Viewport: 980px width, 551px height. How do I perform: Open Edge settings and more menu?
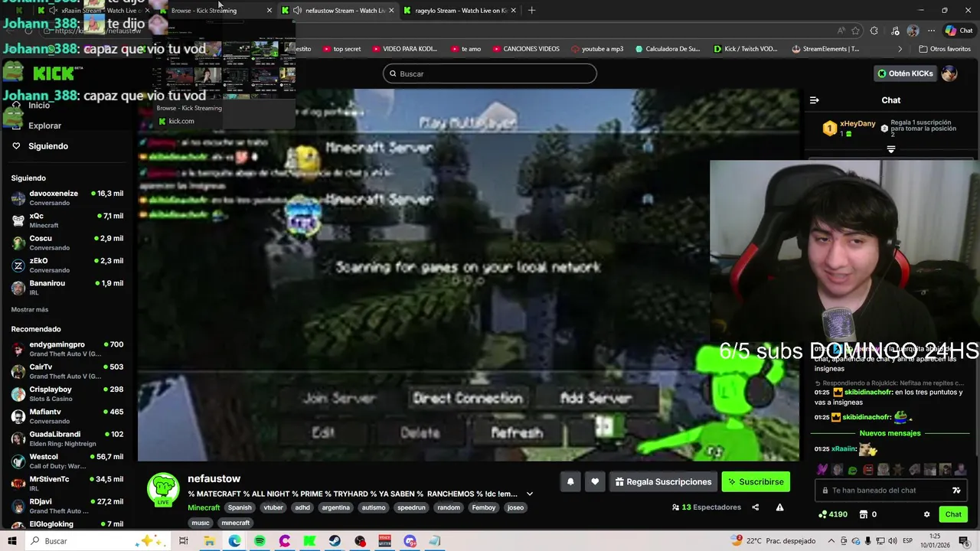click(x=931, y=31)
